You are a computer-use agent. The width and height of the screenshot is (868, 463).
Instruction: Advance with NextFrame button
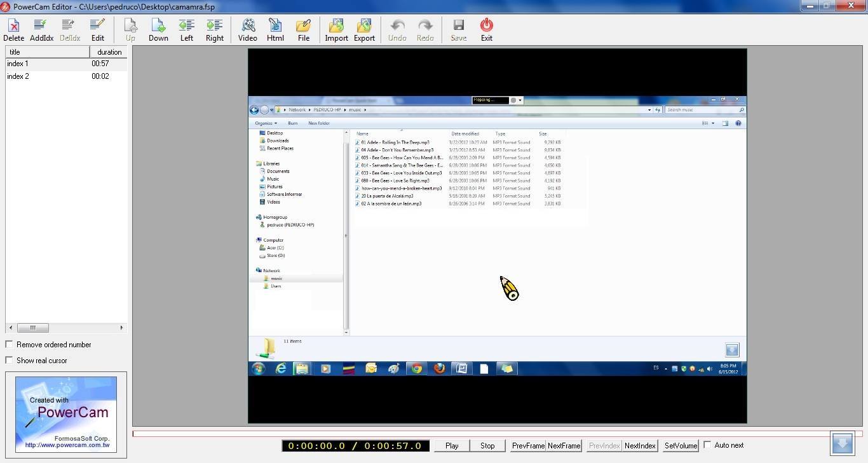click(x=564, y=446)
